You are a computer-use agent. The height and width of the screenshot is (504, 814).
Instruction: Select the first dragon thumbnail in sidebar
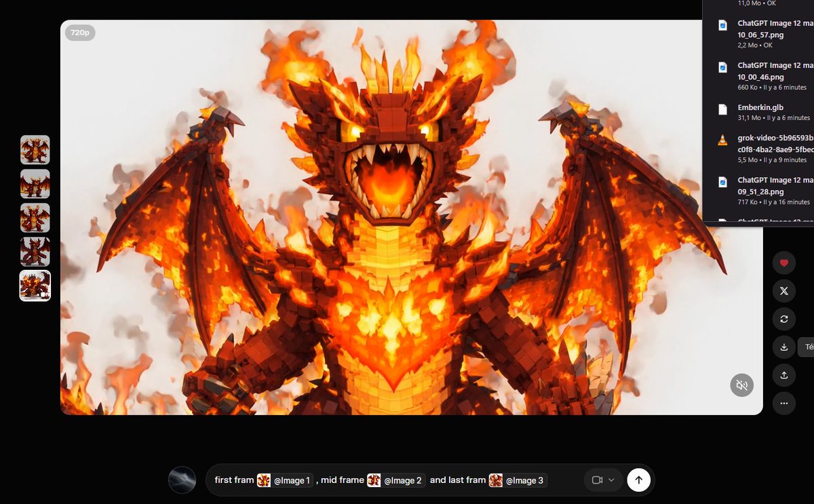tap(35, 150)
